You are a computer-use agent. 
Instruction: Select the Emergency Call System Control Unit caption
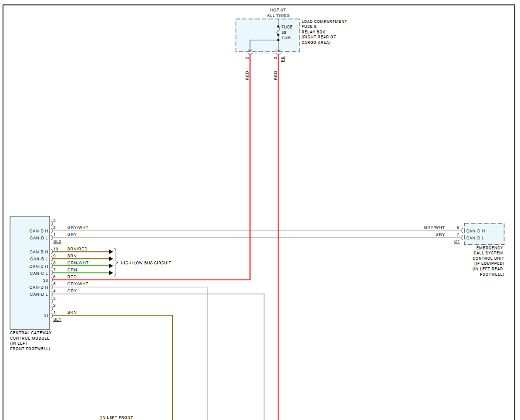point(488,261)
